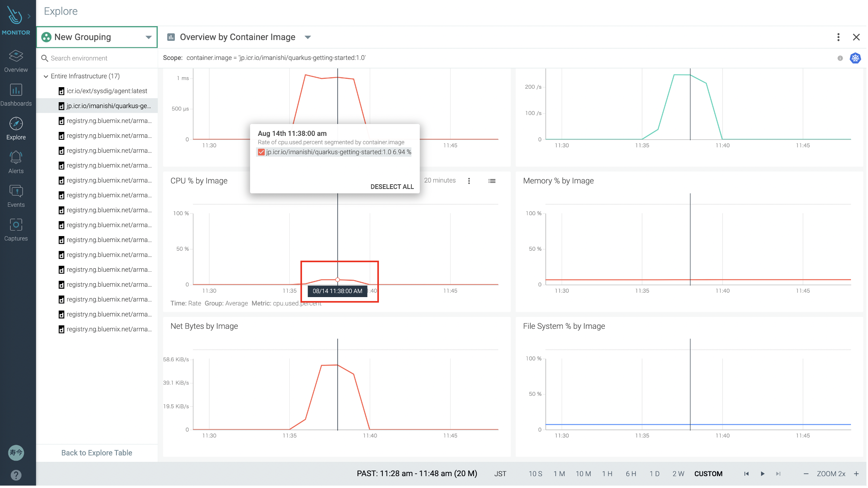Viewport: 868px width, 488px height.
Task: Open Overview by Container Image dropdown arrow
Action: pyautogui.click(x=308, y=37)
